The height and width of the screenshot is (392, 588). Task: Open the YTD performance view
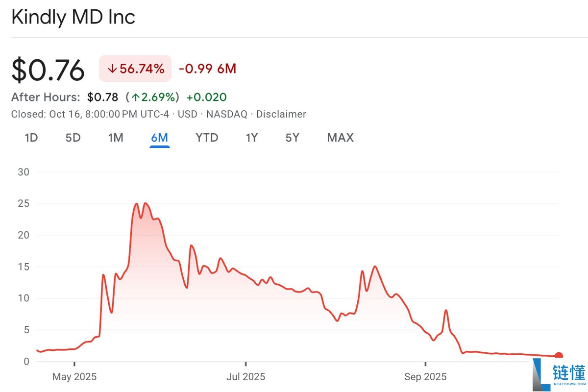point(207,138)
